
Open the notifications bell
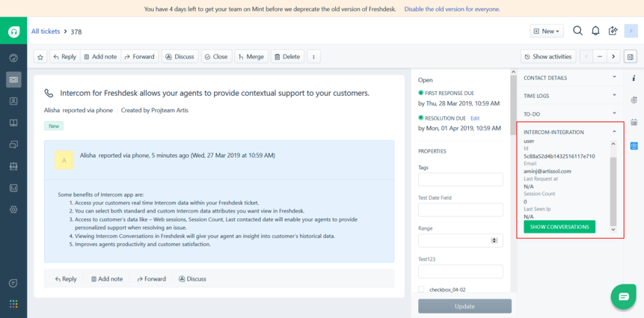[x=595, y=31]
